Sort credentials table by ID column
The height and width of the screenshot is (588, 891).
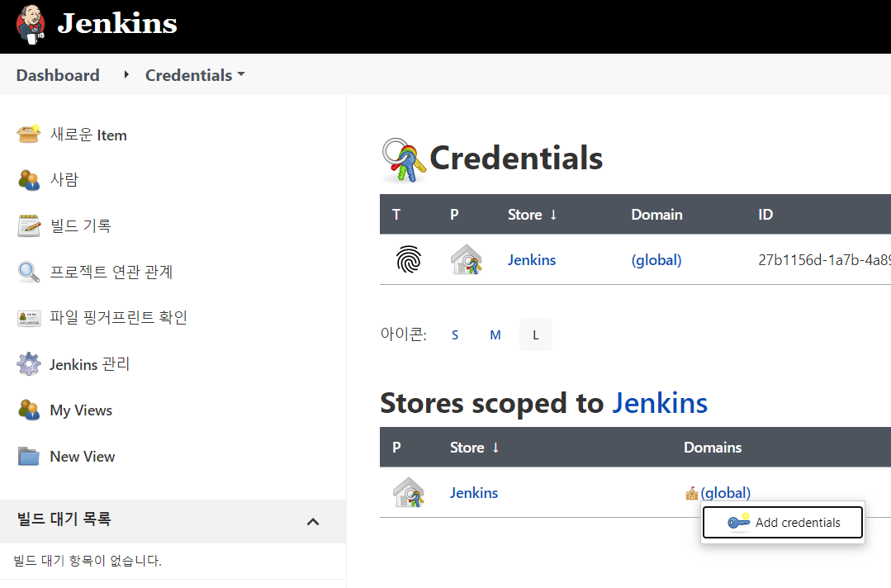[x=765, y=214]
